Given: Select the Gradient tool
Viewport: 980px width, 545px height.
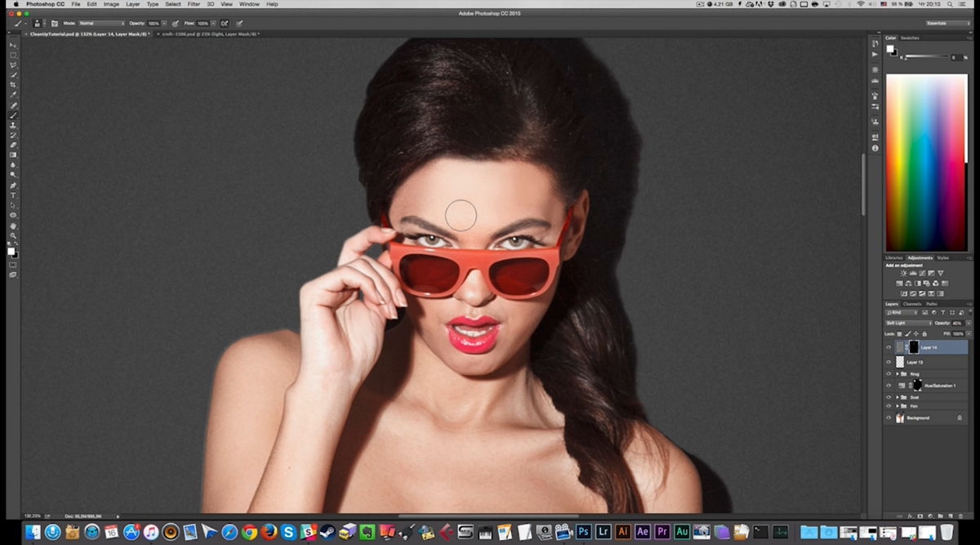Looking at the screenshot, I should [x=13, y=155].
